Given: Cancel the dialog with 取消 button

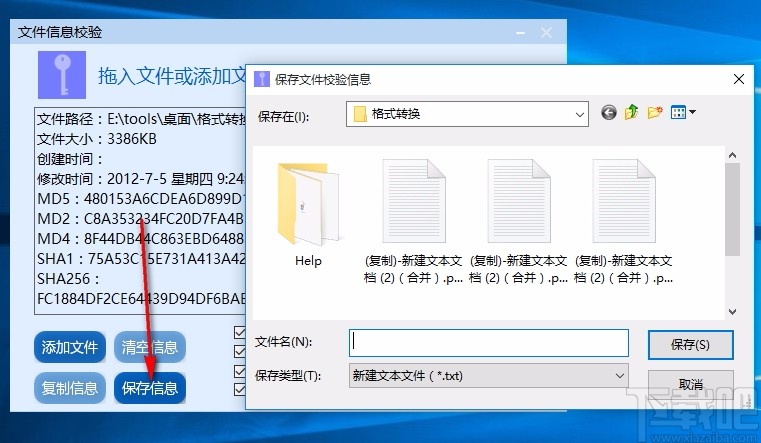Looking at the screenshot, I should (x=690, y=385).
